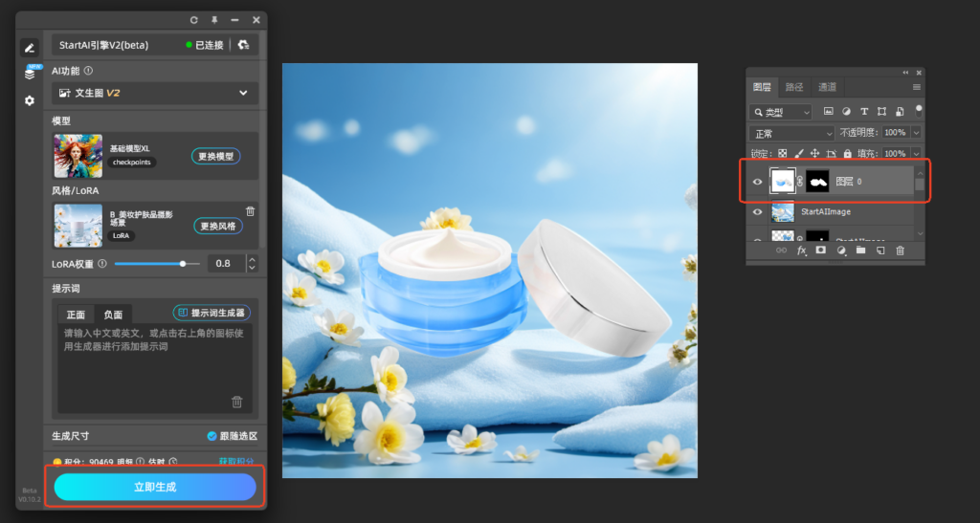Viewport: 980px width, 523px height.
Task: Clear the prompt text with trash icon
Action: 237,402
